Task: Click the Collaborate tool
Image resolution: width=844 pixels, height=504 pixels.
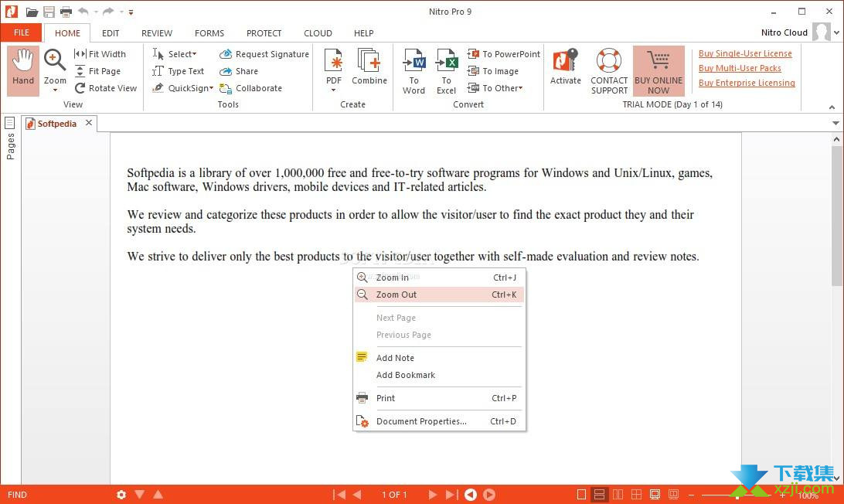Action: pos(251,88)
